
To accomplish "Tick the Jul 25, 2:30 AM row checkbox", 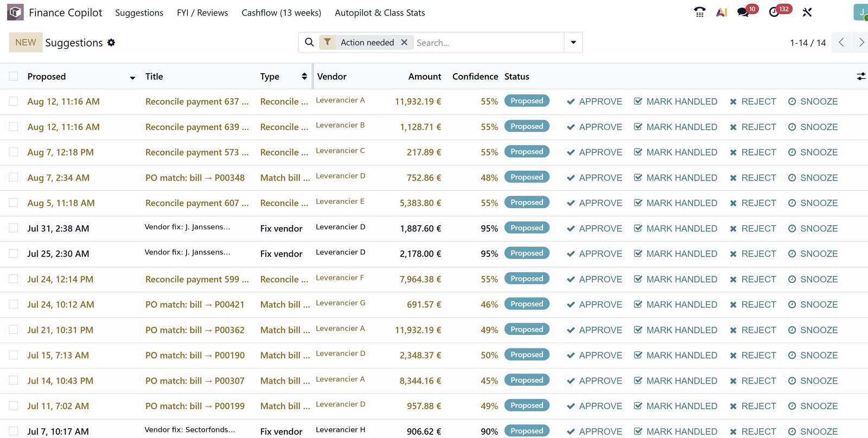I will pos(14,254).
